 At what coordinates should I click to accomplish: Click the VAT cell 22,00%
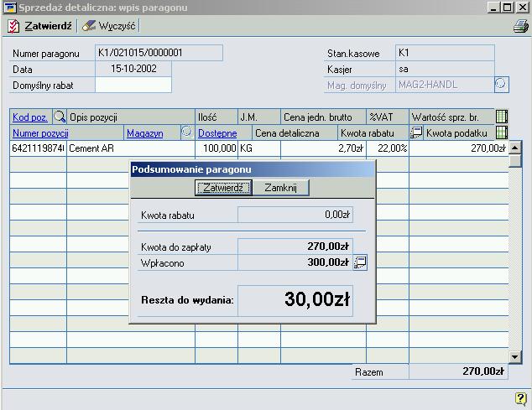[388, 148]
